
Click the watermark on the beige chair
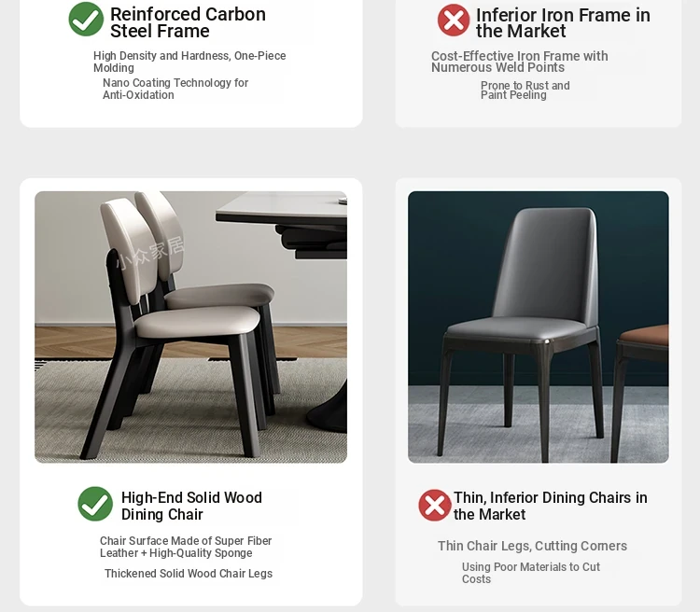coord(150,253)
